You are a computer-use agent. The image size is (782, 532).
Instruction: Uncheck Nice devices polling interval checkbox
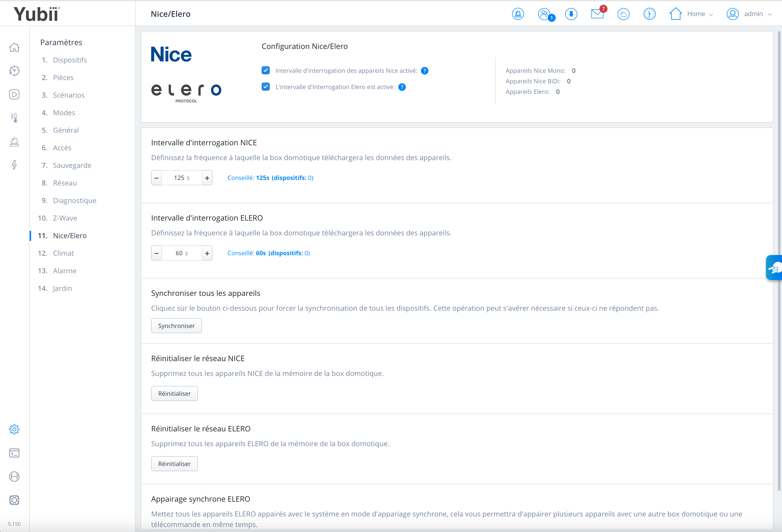(x=265, y=70)
